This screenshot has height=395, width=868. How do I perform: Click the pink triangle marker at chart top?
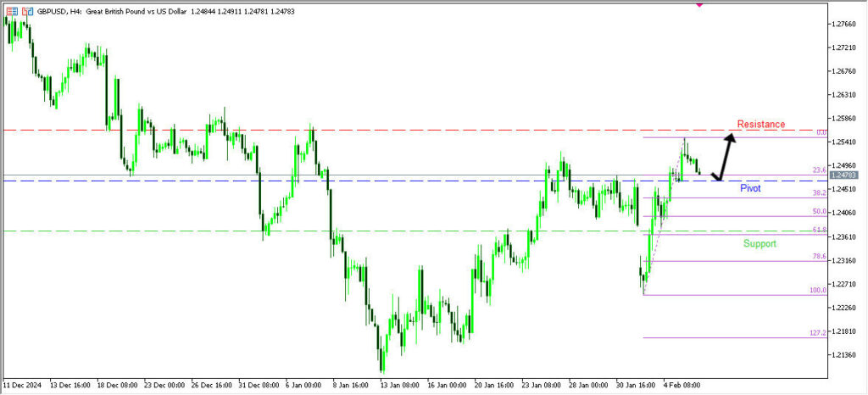699,4
